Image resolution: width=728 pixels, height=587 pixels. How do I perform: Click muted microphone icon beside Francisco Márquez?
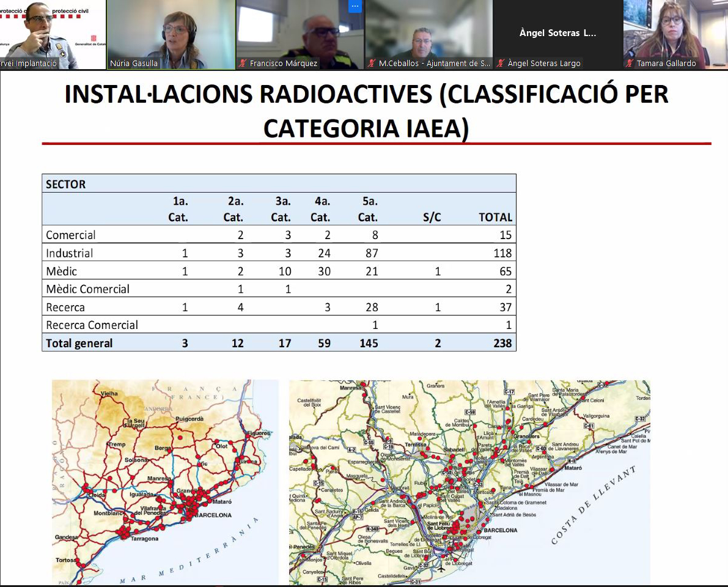click(x=242, y=63)
